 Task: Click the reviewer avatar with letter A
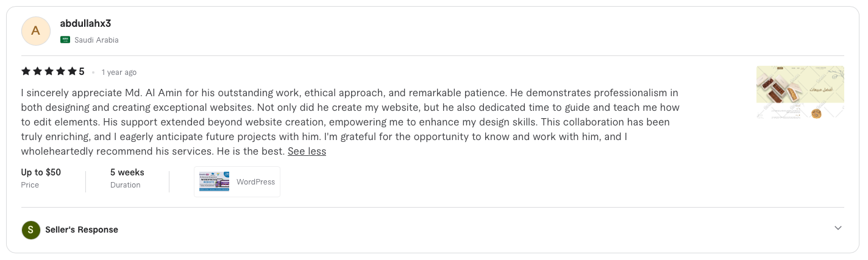pyautogui.click(x=35, y=31)
